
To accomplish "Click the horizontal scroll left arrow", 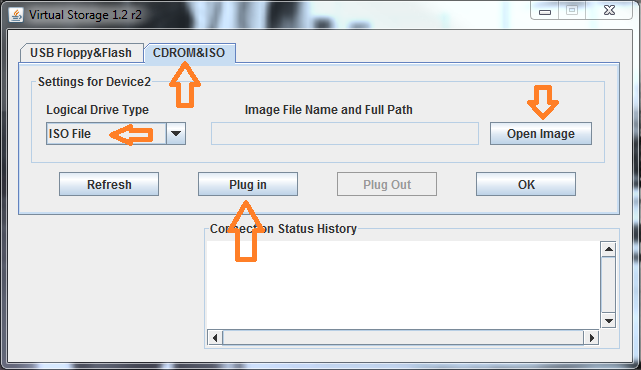I will click(215, 338).
